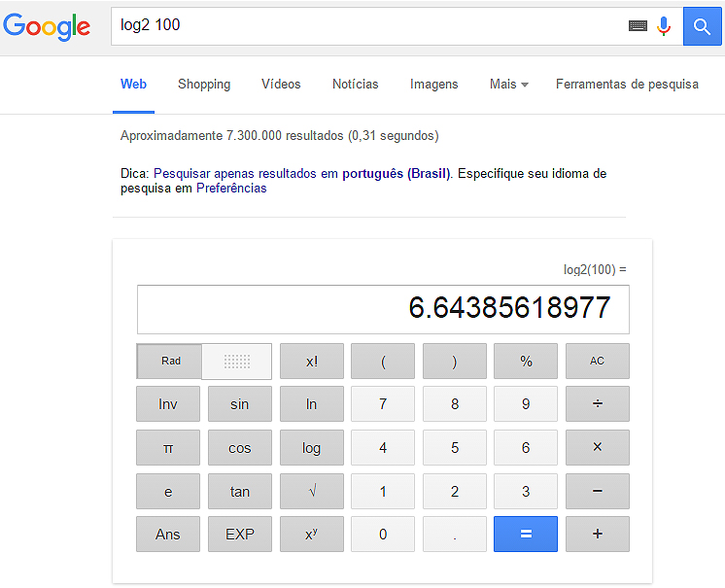
Task: Select Rad angle mode
Action: [x=170, y=362]
